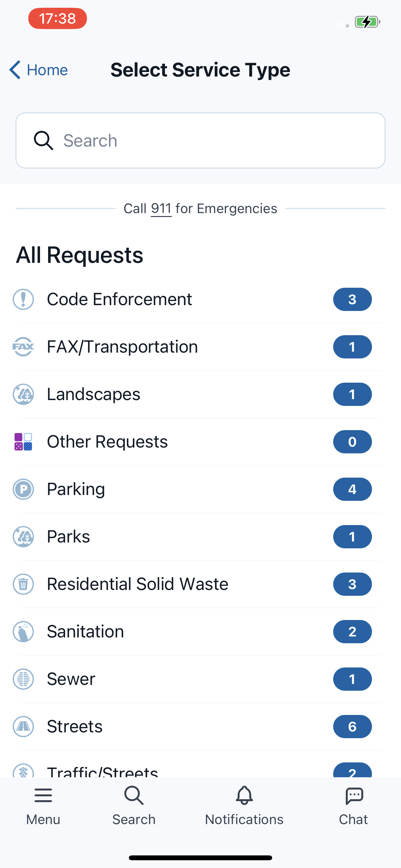Go back to Home

click(38, 70)
